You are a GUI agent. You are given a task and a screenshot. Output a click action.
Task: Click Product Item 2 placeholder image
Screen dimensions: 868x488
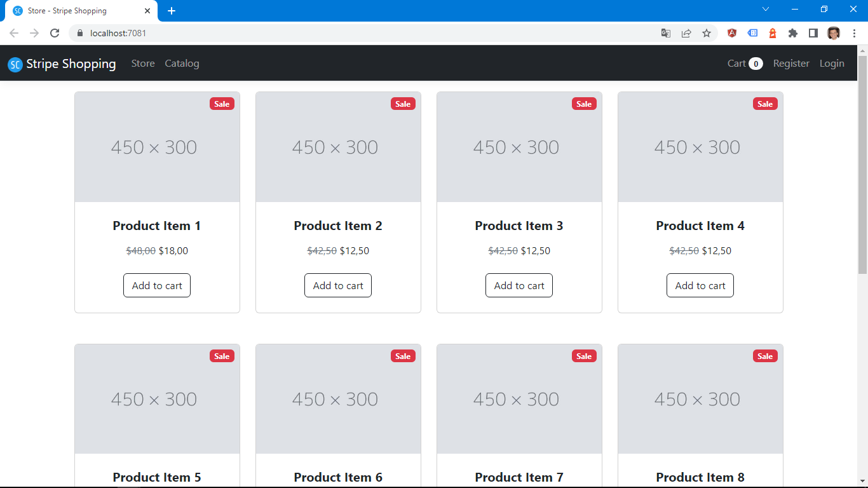tap(338, 147)
